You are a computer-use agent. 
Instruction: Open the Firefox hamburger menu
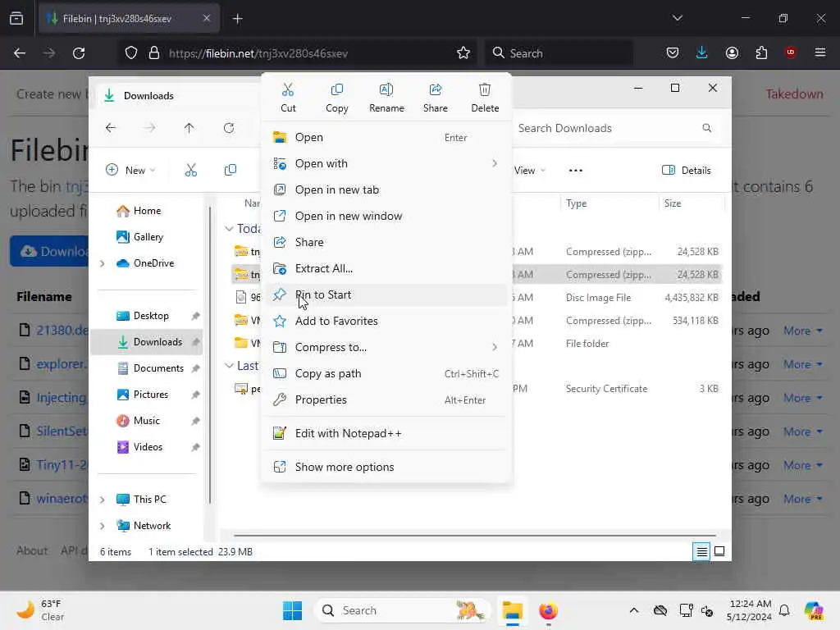[x=819, y=52]
